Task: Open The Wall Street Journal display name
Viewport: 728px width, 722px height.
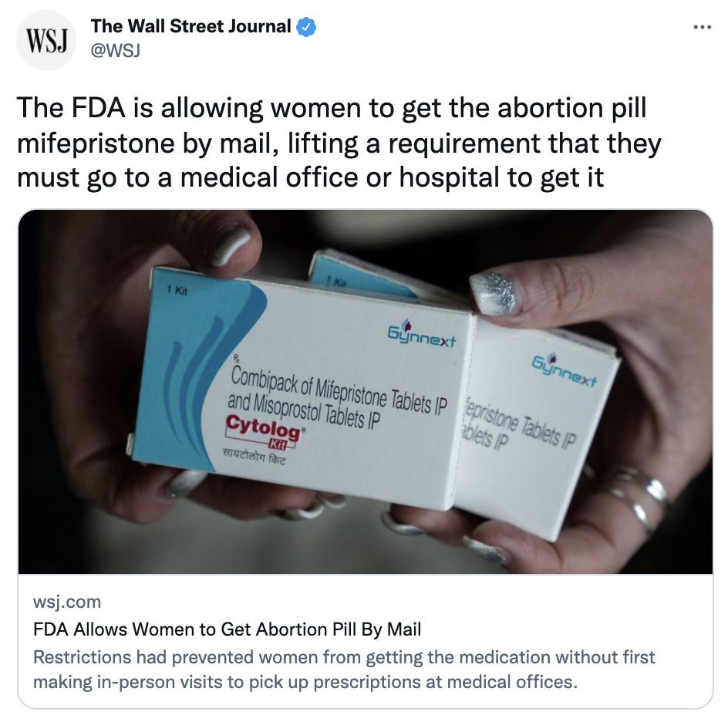Action: click(190, 26)
